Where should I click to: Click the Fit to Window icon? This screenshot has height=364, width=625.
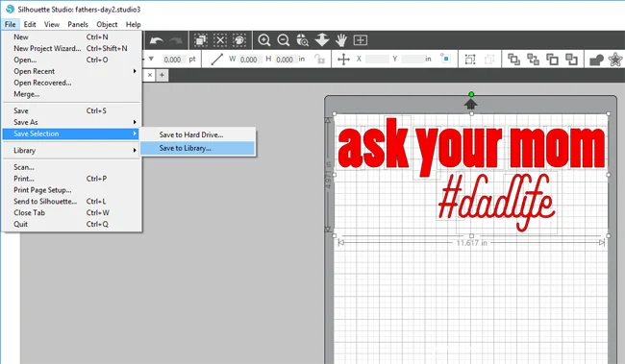point(361,39)
